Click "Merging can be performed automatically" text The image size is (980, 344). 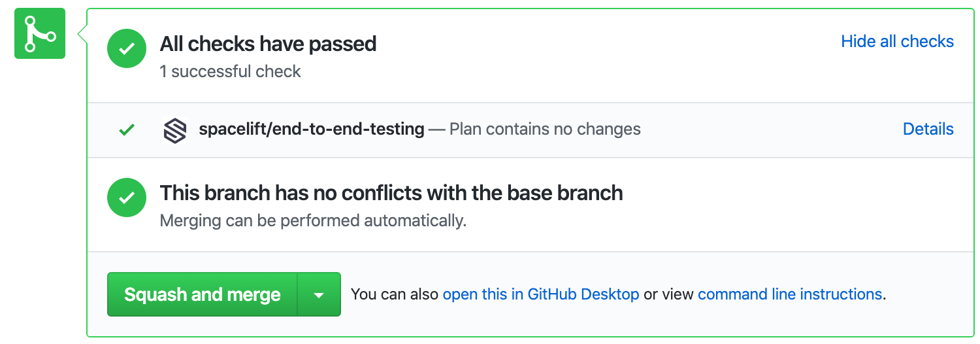(x=313, y=221)
